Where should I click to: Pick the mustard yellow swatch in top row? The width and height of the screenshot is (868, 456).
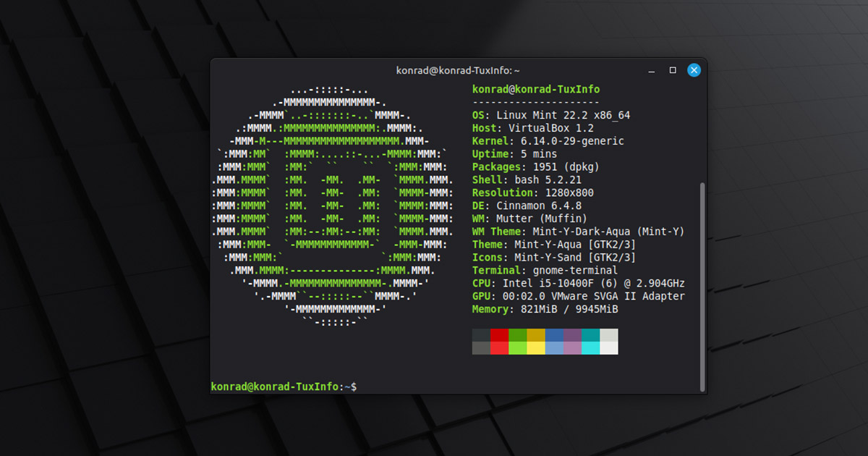coord(536,335)
